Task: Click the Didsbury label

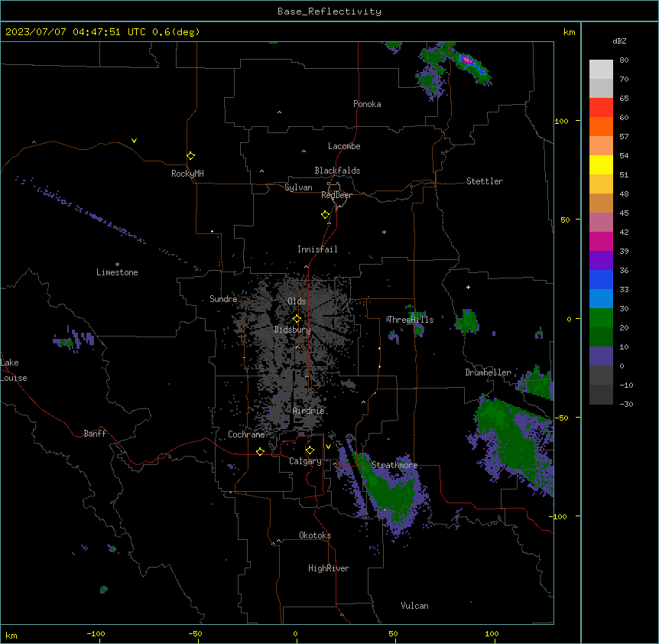Action: tap(293, 330)
